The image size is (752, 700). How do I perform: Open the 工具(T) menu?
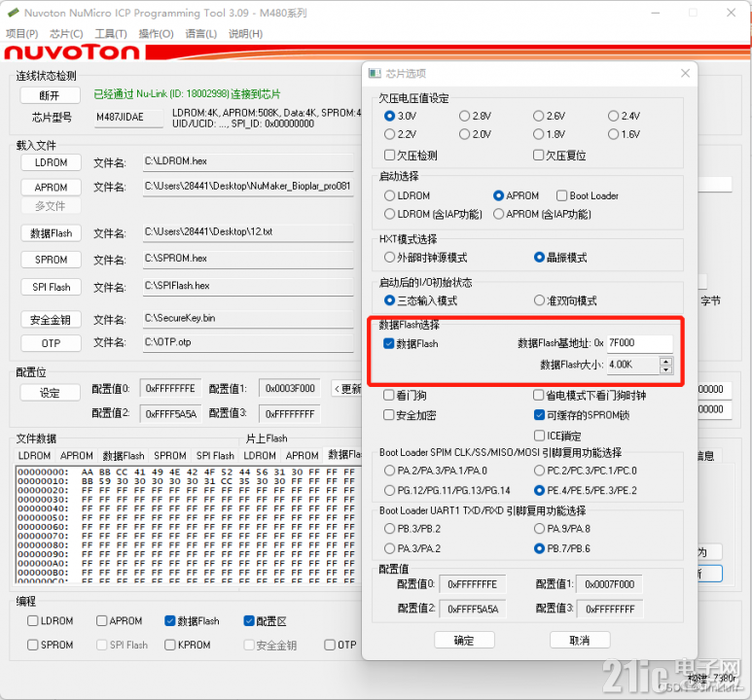pos(111,34)
